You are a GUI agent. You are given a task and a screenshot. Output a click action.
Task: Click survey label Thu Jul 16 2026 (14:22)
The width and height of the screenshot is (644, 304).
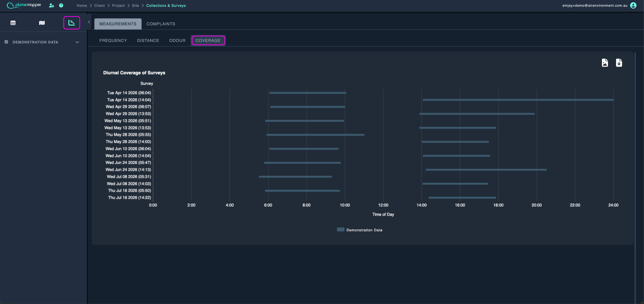click(x=130, y=197)
